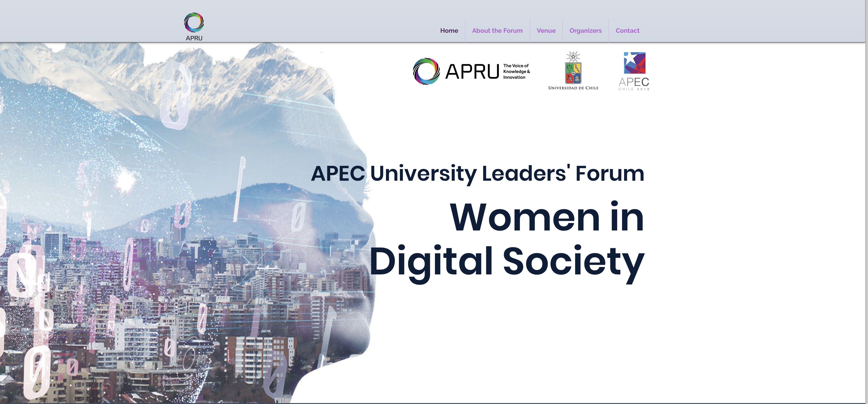Image resolution: width=868 pixels, height=404 pixels.
Task: Click 'The Voice of Knowledge & Innovation' tagline
Action: coord(516,71)
